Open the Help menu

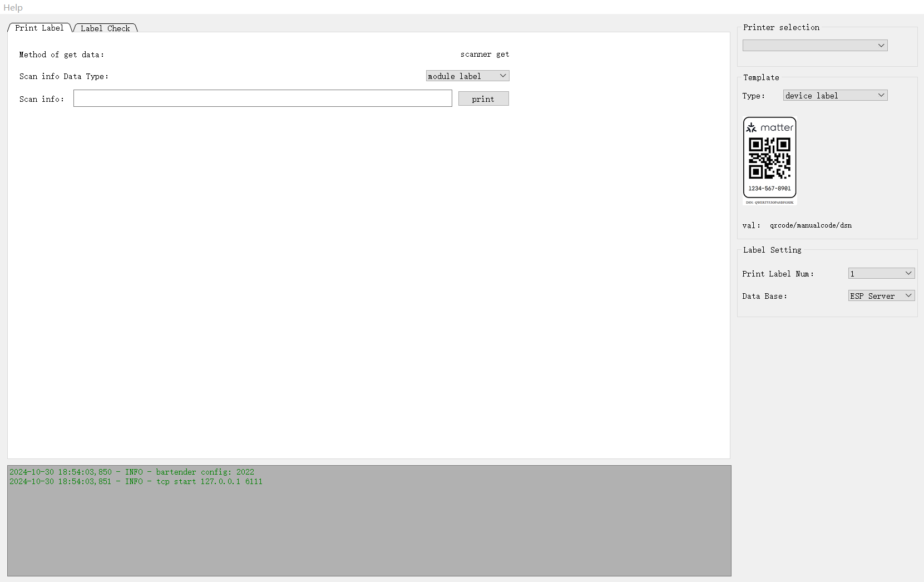13,7
